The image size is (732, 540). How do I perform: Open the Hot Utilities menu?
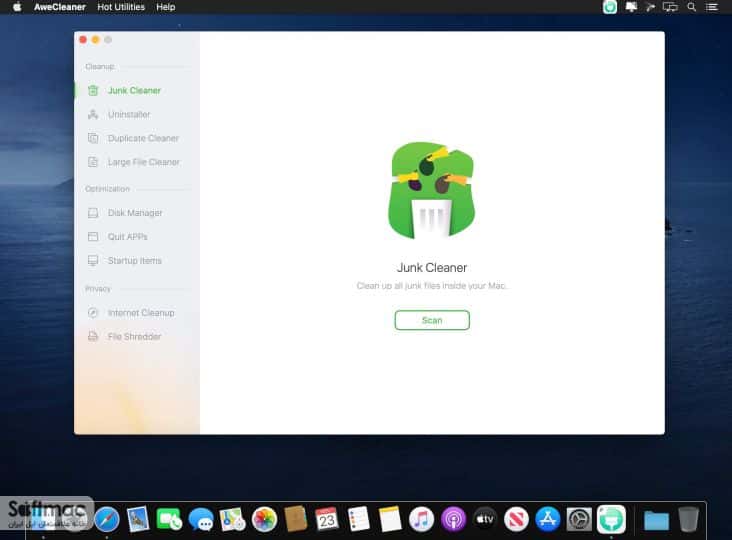[121, 7]
